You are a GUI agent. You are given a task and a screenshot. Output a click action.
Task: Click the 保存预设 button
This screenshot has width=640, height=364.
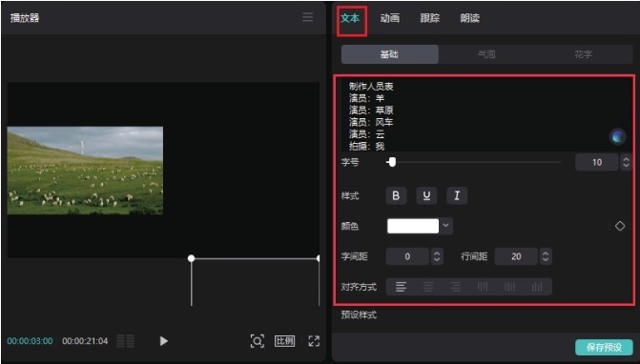pyautogui.click(x=604, y=347)
